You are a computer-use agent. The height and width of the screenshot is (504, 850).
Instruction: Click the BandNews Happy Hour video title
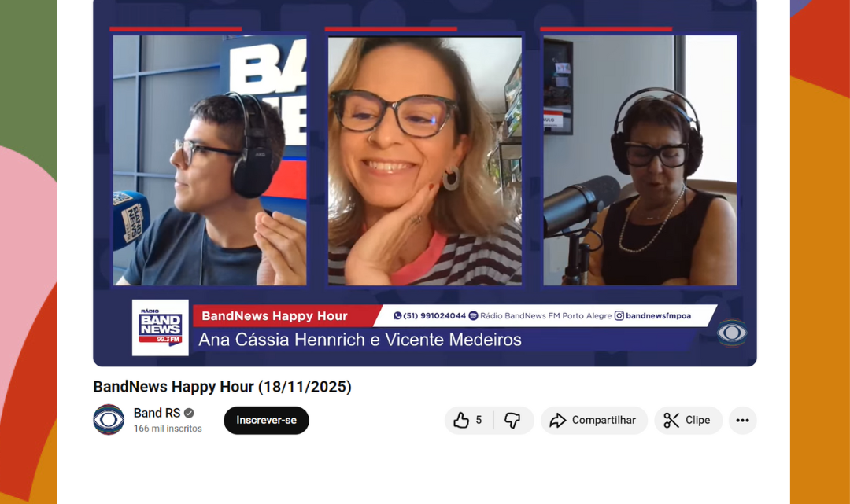(221, 387)
